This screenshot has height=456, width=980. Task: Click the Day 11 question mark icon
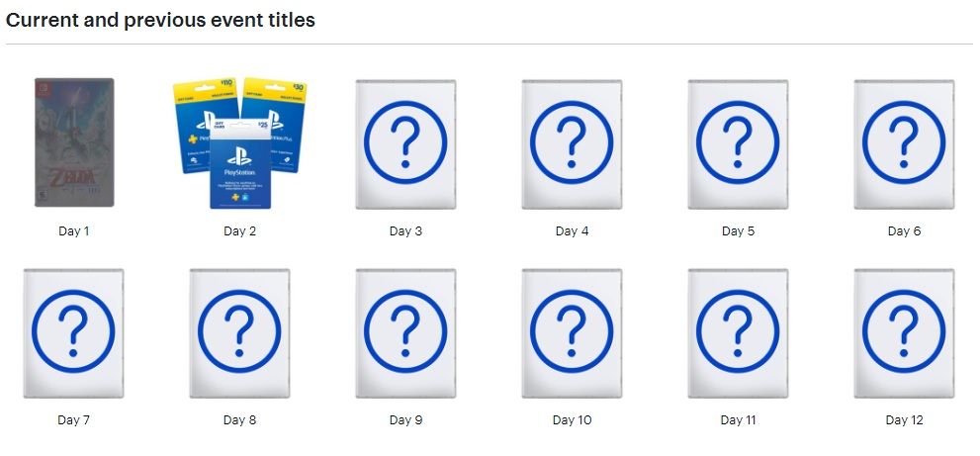(738, 333)
